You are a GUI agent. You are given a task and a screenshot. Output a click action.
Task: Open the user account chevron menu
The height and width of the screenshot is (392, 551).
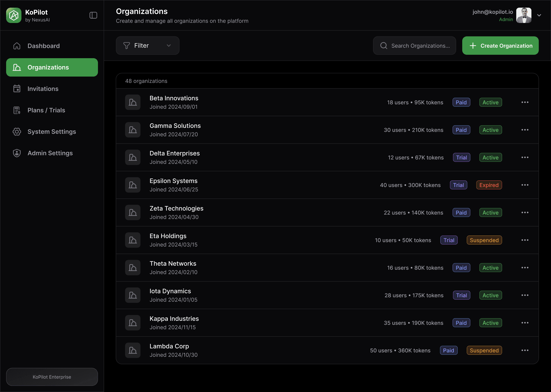tap(539, 15)
